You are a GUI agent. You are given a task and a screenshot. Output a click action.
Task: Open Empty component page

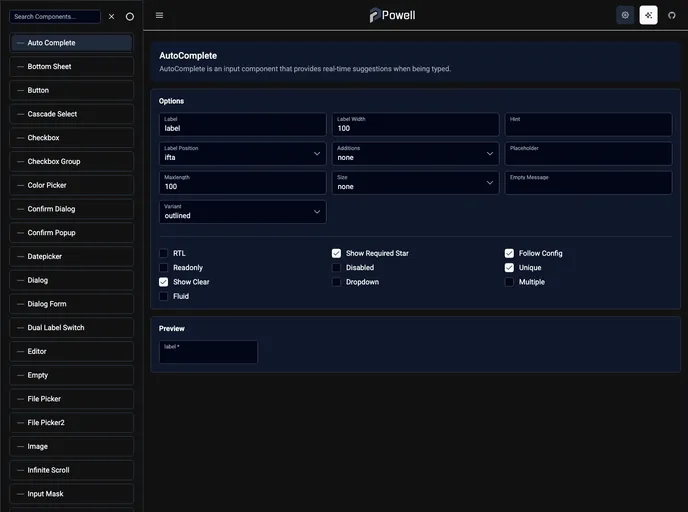(x=72, y=375)
